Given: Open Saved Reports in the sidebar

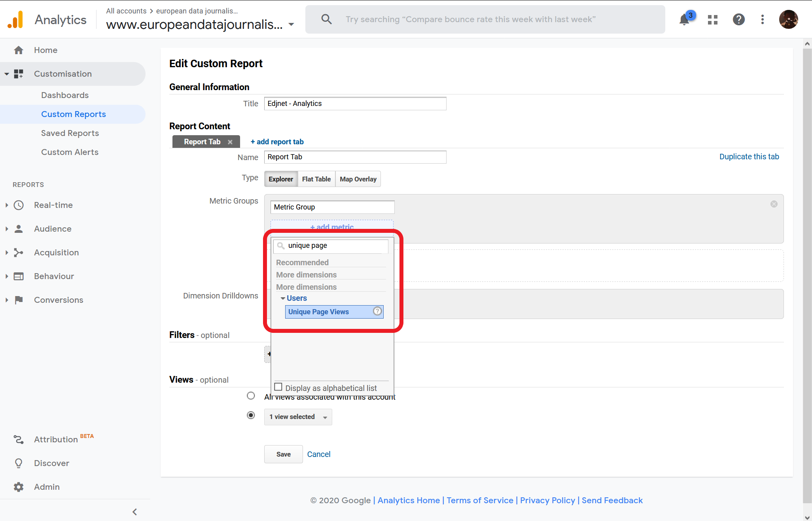Looking at the screenshot, I should click(70, 133).
